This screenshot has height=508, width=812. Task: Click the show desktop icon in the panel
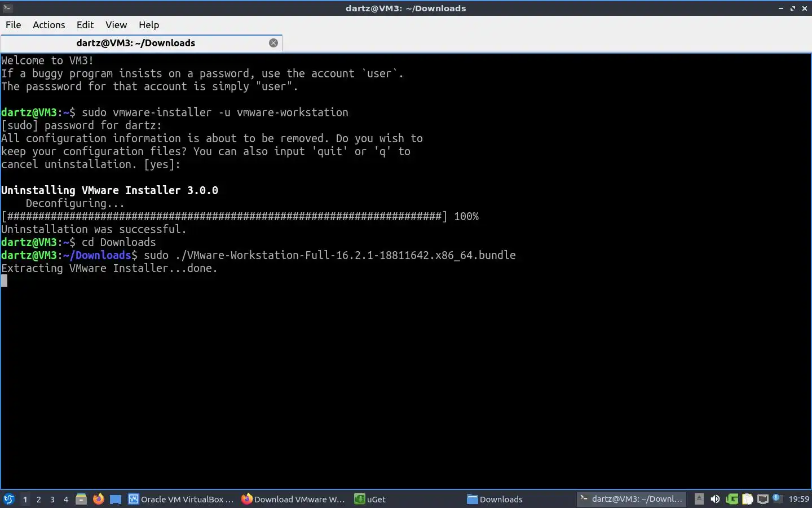click(x=116, y=499)
